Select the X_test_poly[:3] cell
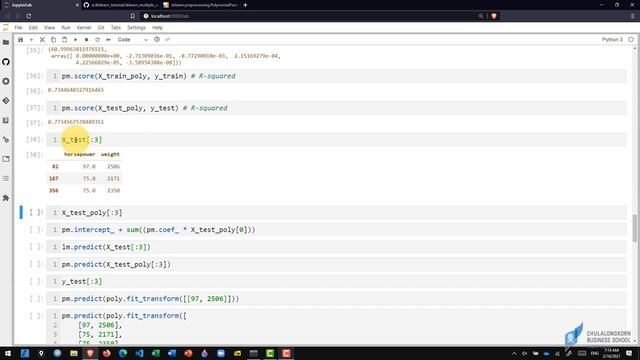Viewport: 640px width, 360px height. click(336, 213)
